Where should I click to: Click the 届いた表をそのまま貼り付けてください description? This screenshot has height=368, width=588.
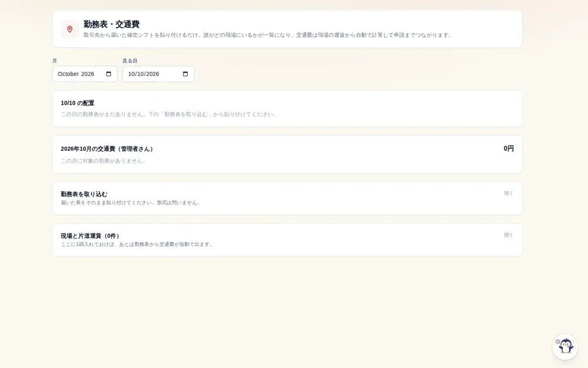click(131, 203)
